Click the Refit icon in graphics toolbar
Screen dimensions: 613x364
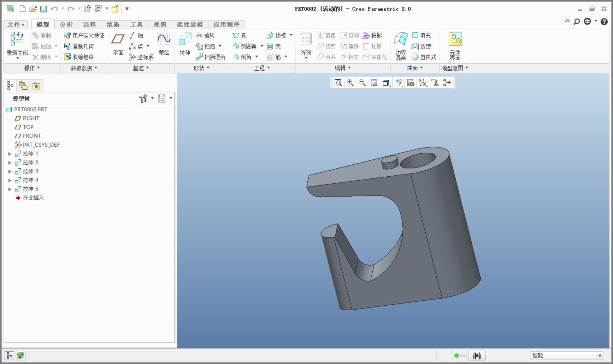(x=338, y=83)
